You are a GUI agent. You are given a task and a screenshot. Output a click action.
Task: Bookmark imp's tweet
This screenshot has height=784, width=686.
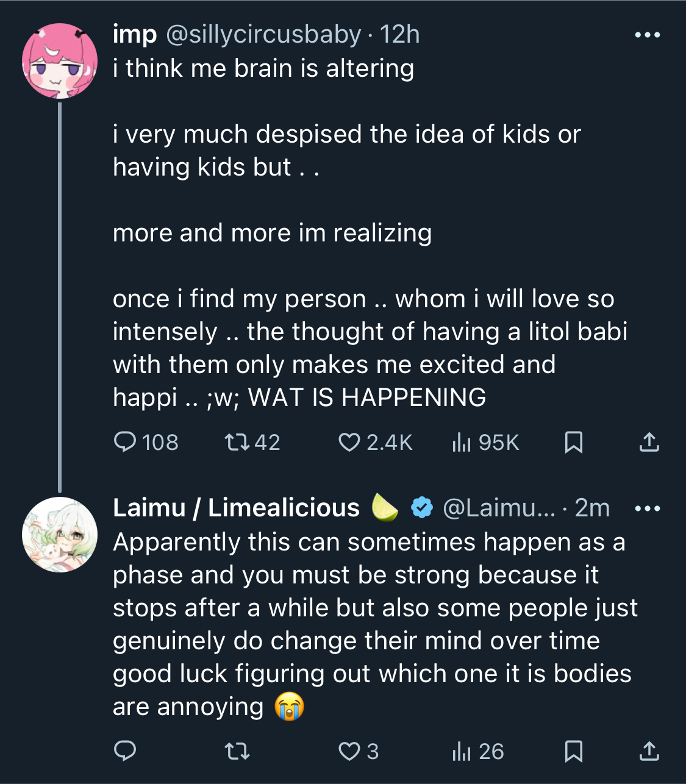click(x=573, y=442)
